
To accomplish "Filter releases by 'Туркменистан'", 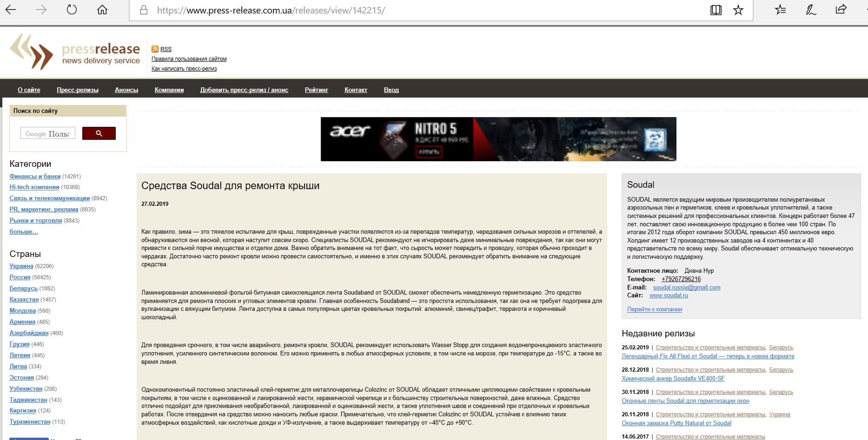I will 30,421.
